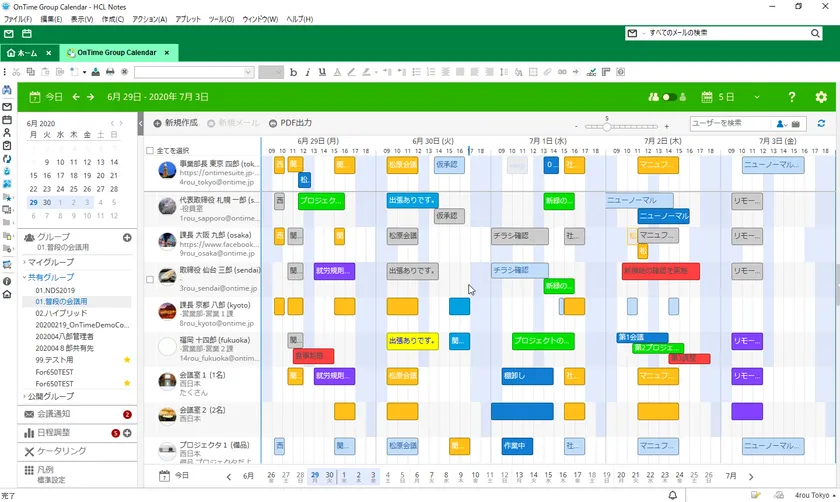Open OnTime settings gear
840x502 pixels.
[x=821, y=97]
